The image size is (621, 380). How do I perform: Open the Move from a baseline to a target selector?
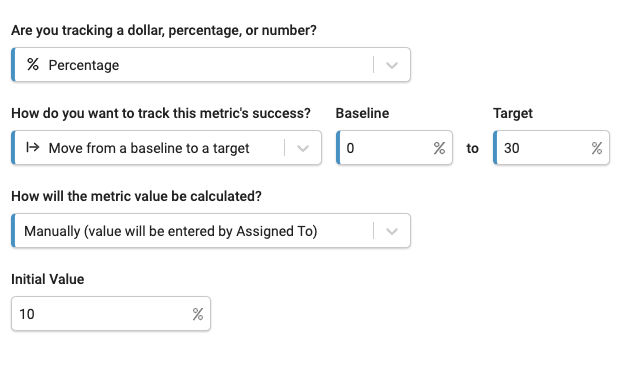pos(166,147)
